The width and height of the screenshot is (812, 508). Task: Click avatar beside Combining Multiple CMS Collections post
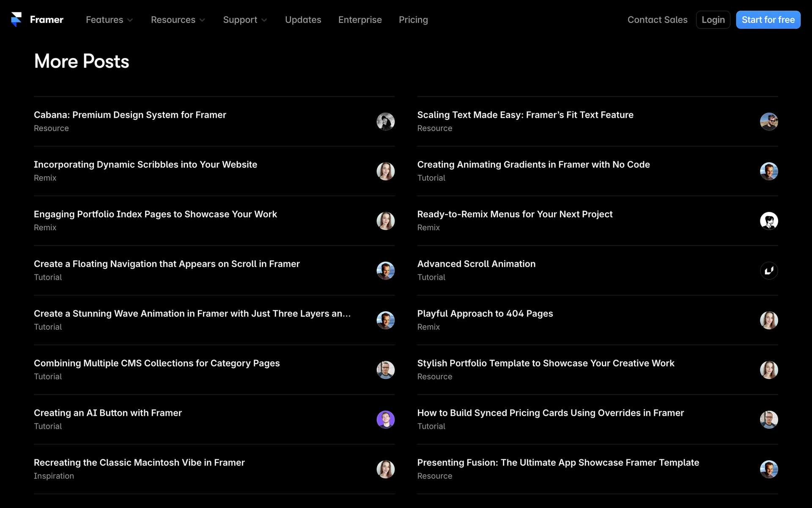click(385, 370)
